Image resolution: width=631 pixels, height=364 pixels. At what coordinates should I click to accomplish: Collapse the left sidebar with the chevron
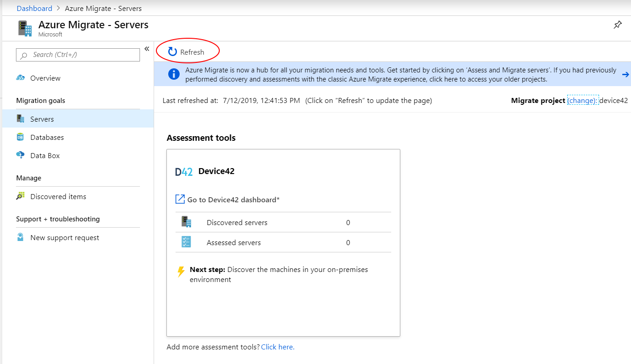click(147, 48)
